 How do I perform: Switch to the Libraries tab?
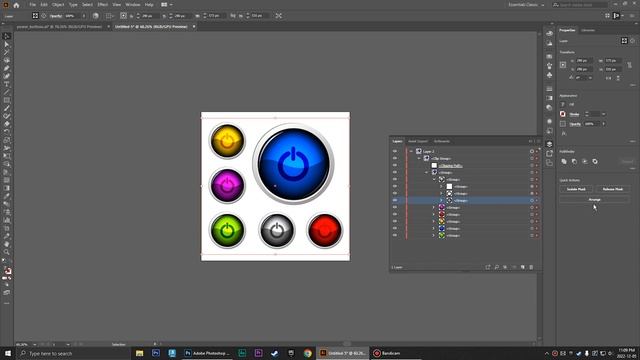click(x=588, y=30)
